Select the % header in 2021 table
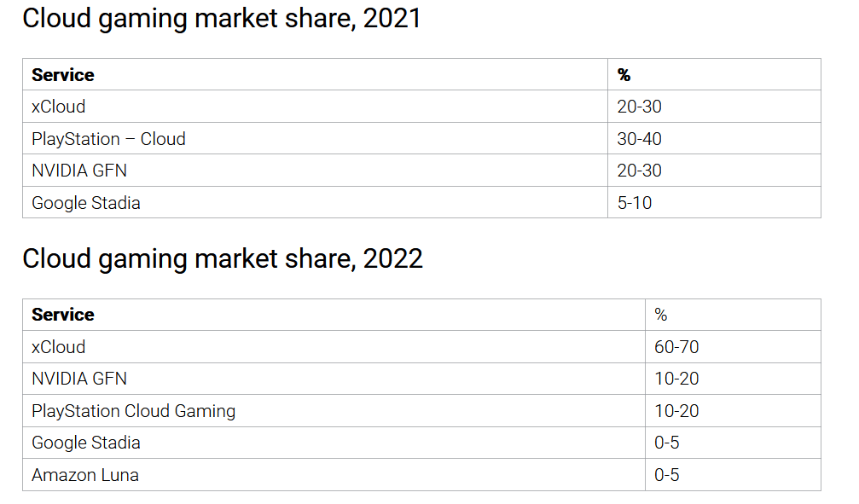This screenshot has width=859, height=504. (624, 74)
